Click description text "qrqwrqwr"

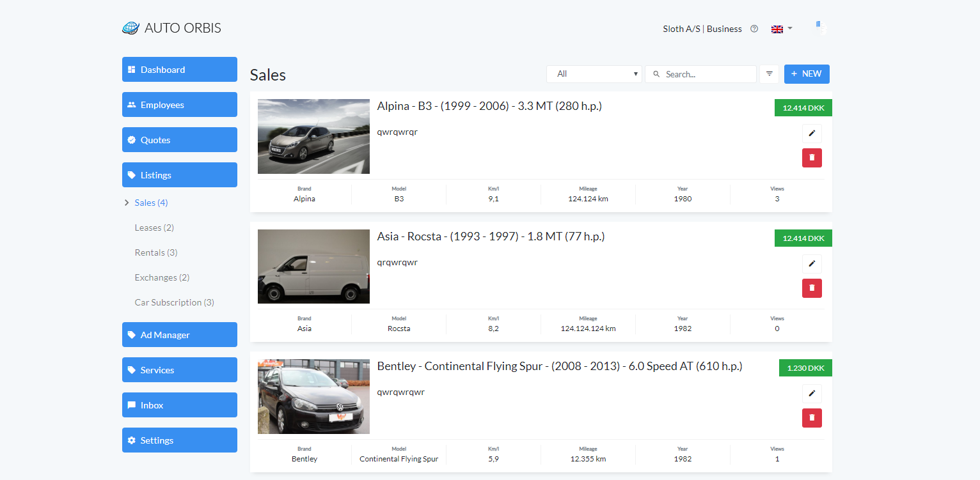[397, 262]
